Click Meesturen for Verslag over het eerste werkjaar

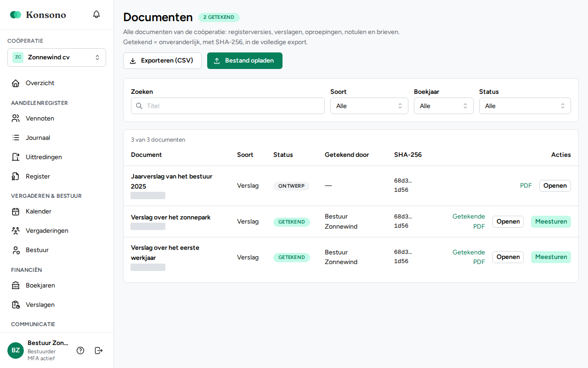click(551, 257)
